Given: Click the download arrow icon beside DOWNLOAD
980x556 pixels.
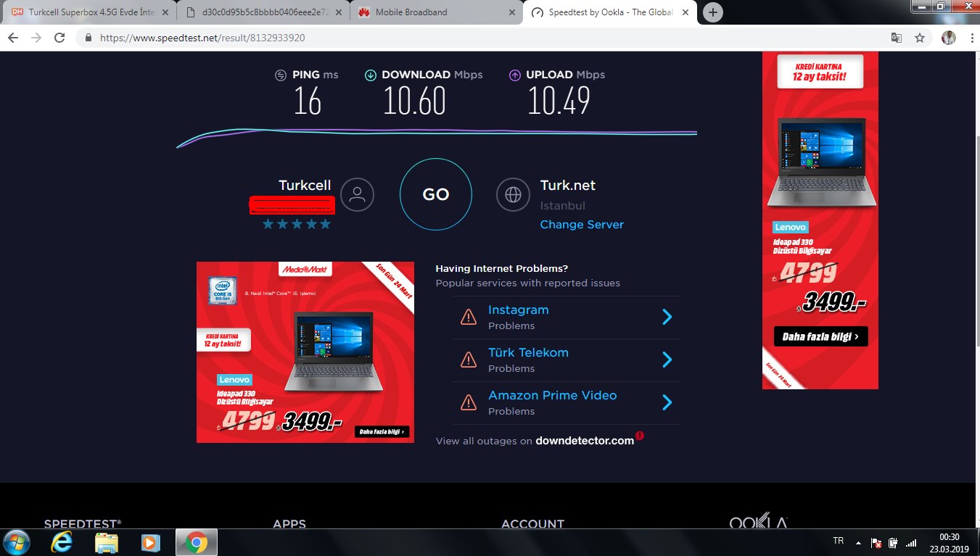Looking at the screenshot, I should click(x=370, y=75).
